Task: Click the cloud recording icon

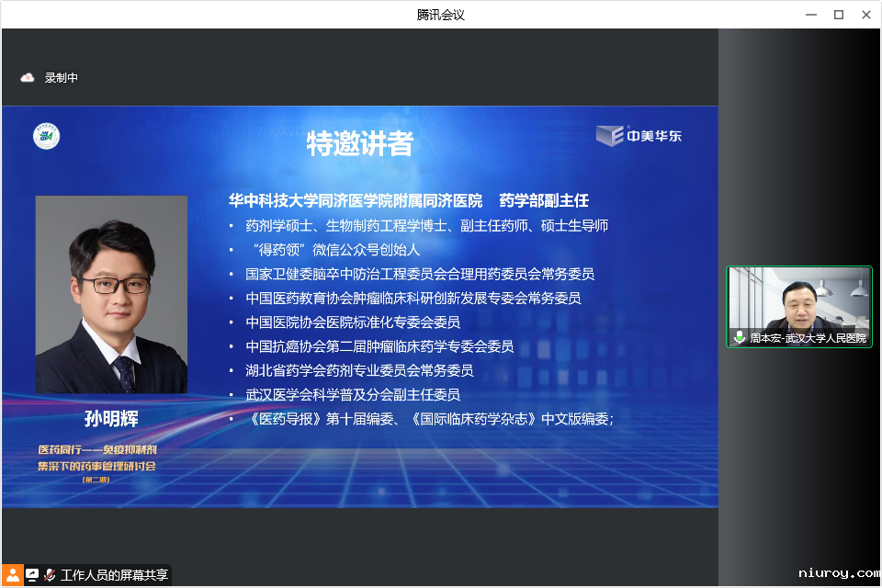Action: (28, 78)
